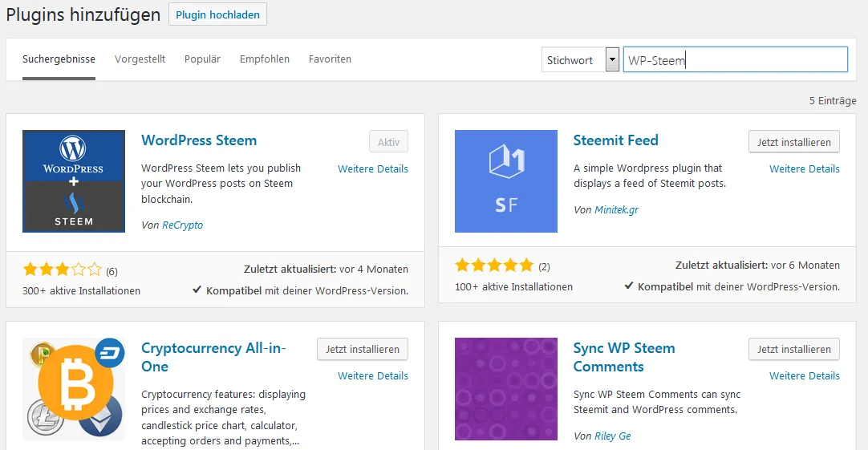Open Weitere Details for Cryptocurrency All-in-One
The width and height of the screenshot is (868, 450).
click(373, 376)
